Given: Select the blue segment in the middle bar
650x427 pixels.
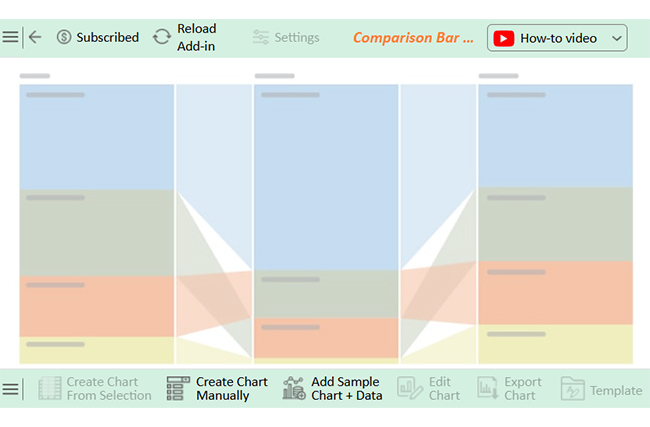Looking at the screenshot, I should [x=326, y=177].
